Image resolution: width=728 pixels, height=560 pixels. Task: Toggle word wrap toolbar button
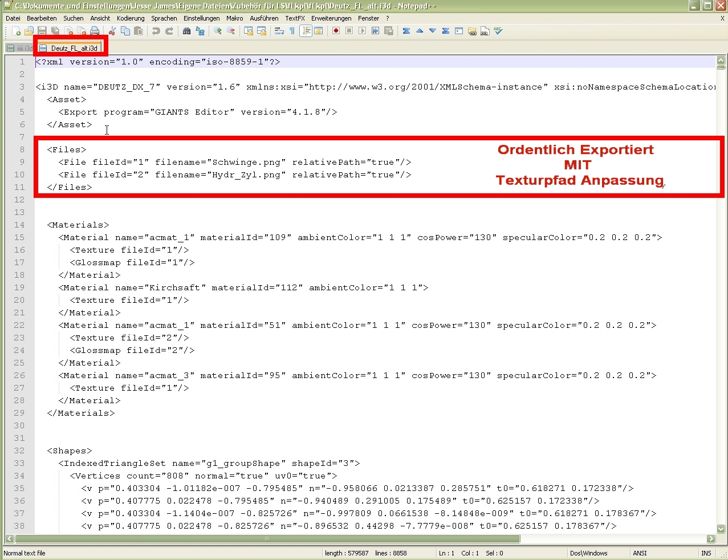click(x=279, y=31)
